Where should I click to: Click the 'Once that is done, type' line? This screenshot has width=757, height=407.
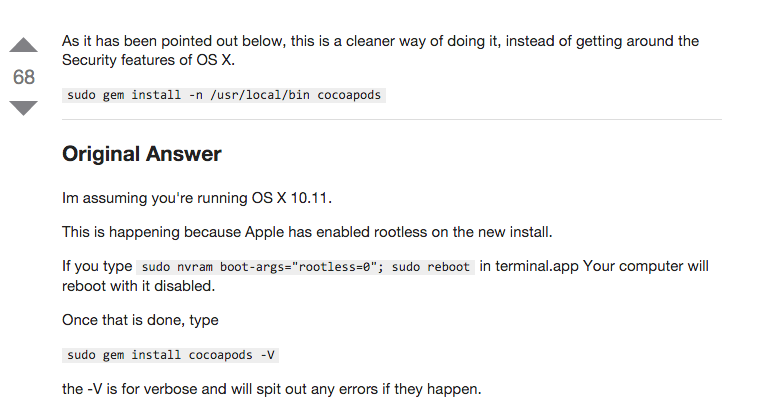[x=140, y=320]
